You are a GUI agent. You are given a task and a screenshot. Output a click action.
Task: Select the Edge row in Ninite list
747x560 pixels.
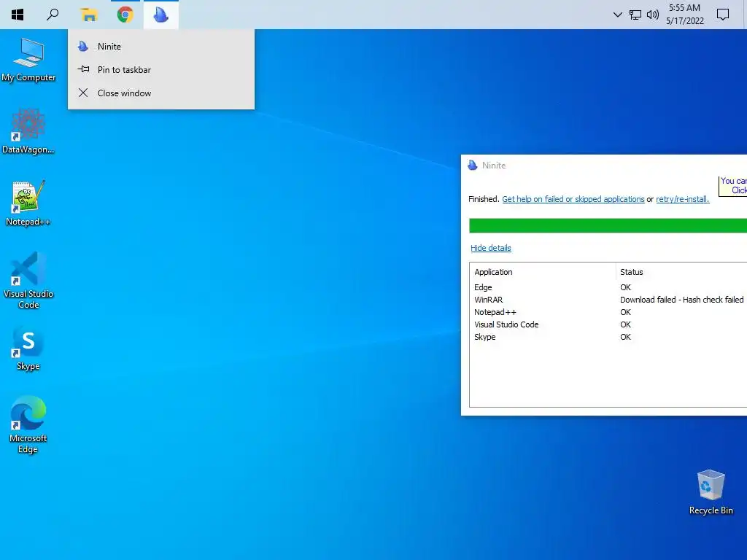[608, 287]
